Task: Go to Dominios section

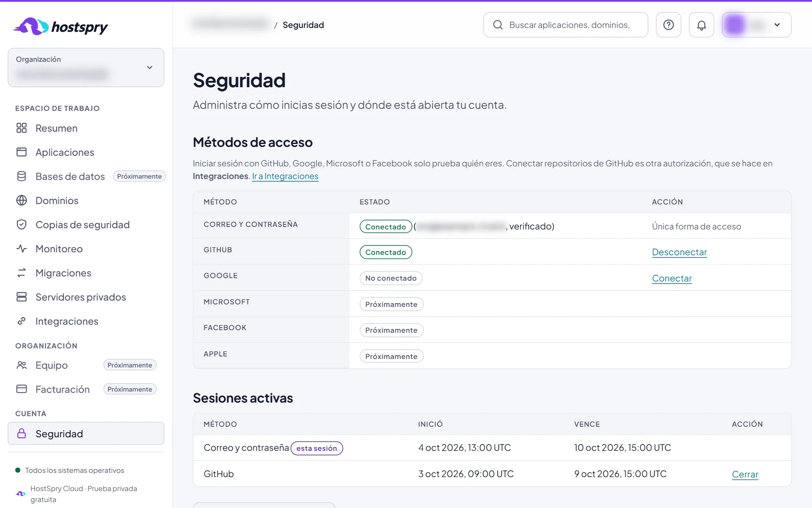Action: pos(86,200)
